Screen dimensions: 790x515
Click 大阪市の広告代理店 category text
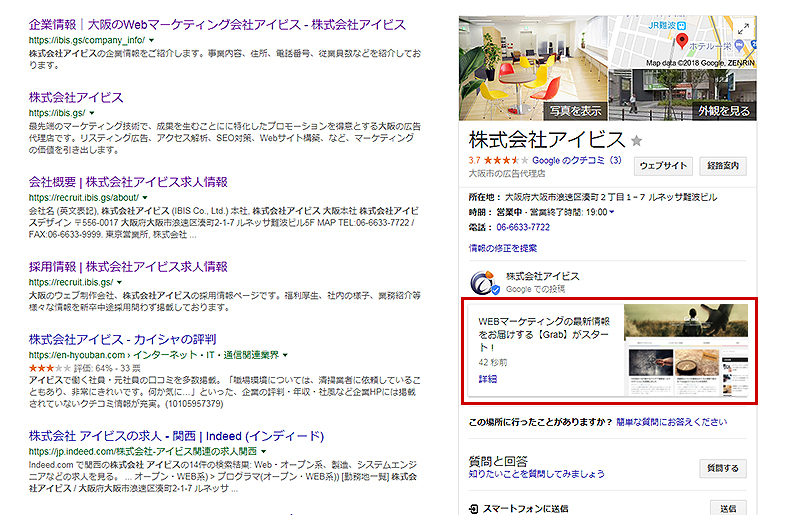[507, 173]
